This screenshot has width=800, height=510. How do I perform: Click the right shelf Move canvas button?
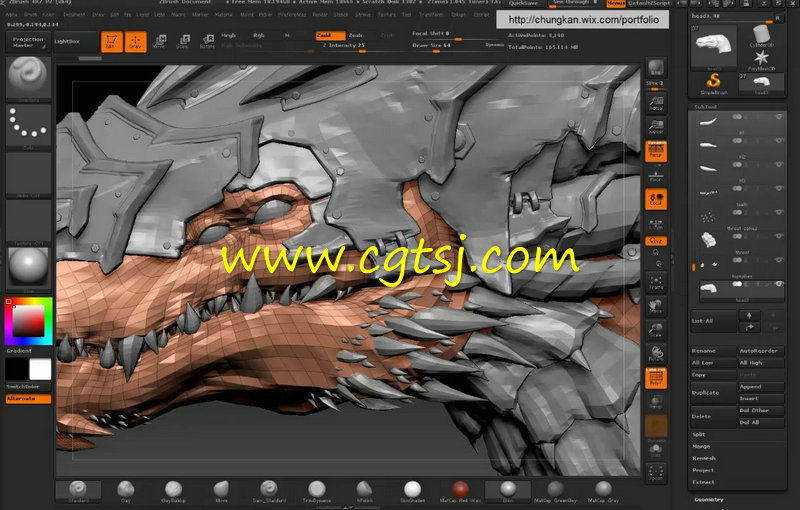[656, 305]
